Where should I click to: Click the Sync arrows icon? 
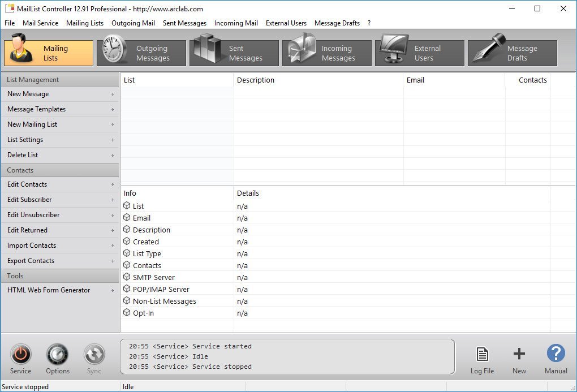[94, 355]
